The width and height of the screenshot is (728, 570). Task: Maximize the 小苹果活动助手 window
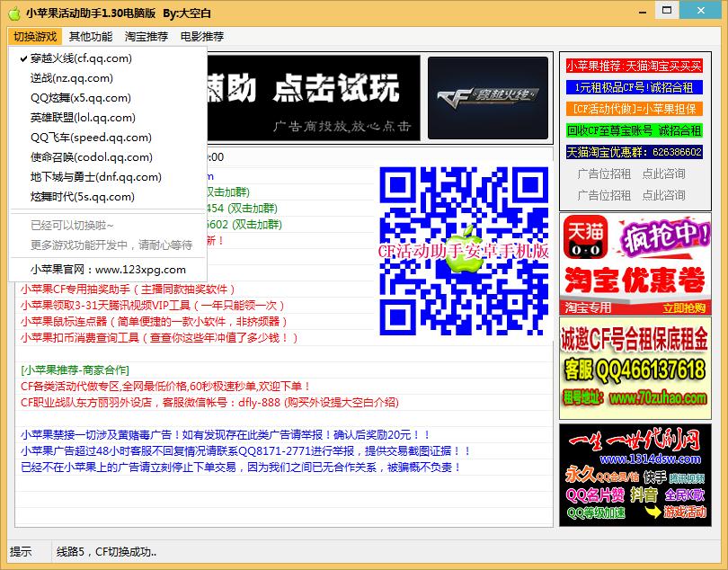(x=667, y=10)
